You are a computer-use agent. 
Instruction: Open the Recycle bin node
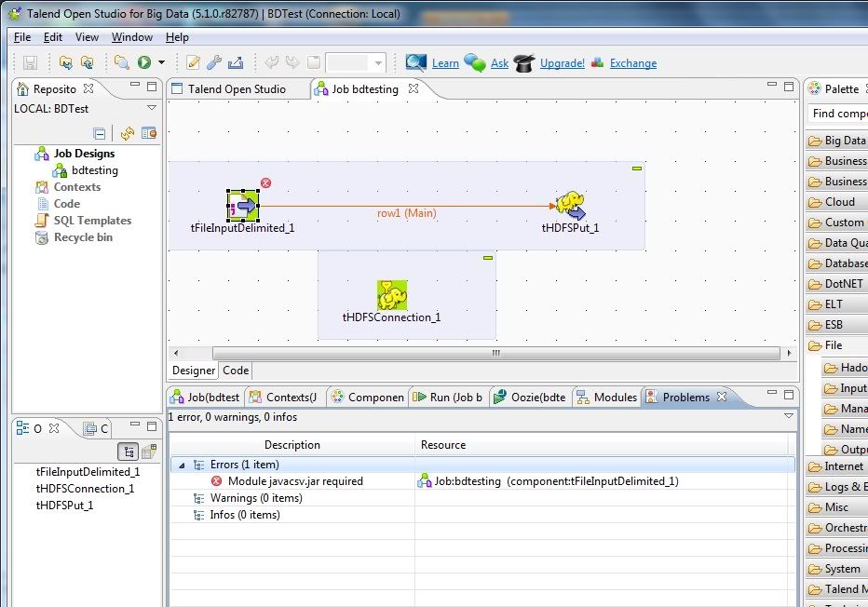click(x=83, y=237)
